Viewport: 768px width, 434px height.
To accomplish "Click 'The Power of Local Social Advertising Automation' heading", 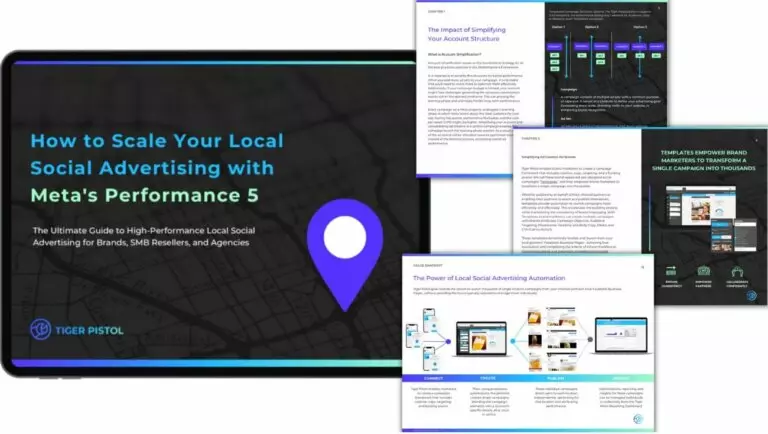I will point(488,277).
